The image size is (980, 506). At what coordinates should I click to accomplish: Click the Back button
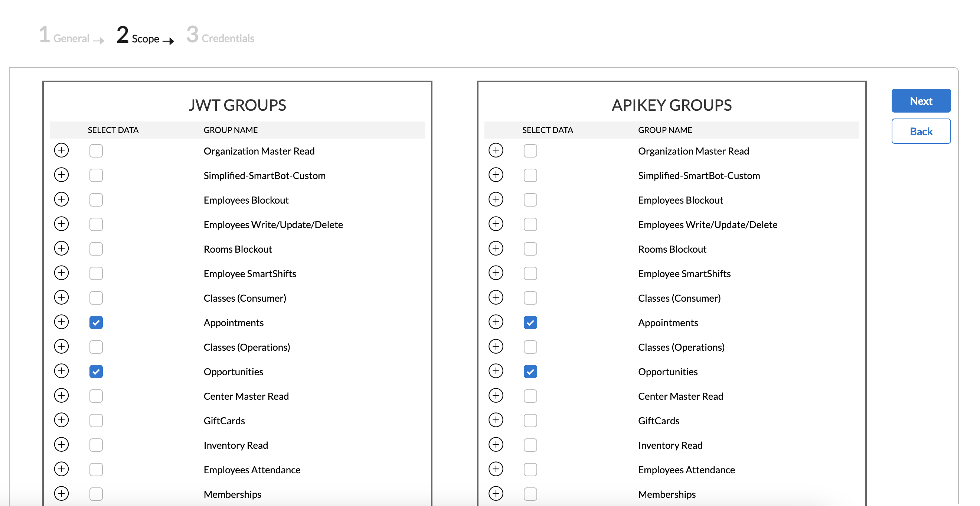(921, 132)
